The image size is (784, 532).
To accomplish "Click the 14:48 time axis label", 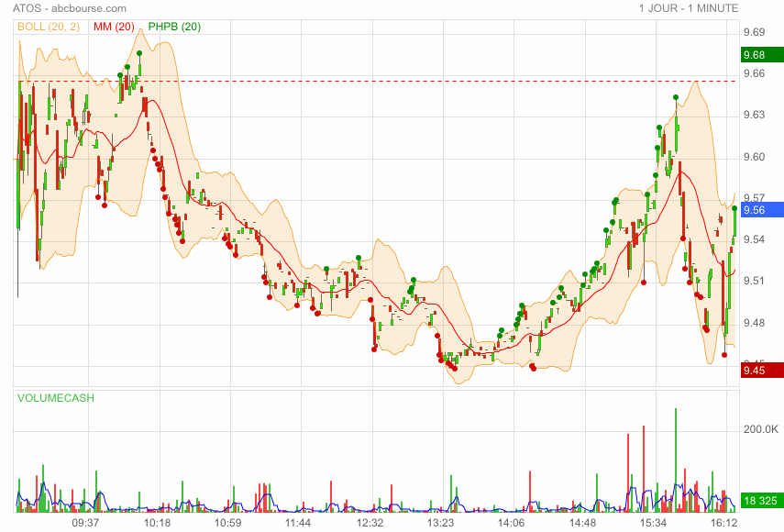I will pyautogui.click(x=582, y=523).
